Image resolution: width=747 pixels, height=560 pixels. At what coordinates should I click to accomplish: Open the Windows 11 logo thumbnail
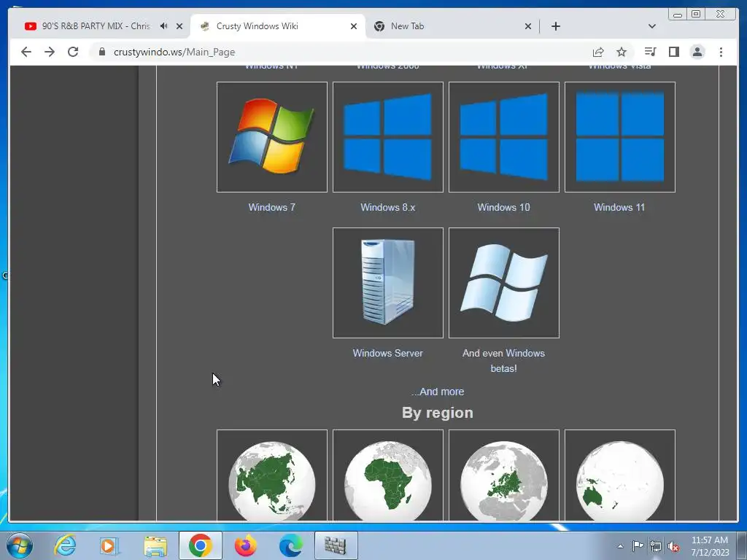pyautogui.click(x=620, y=137)
